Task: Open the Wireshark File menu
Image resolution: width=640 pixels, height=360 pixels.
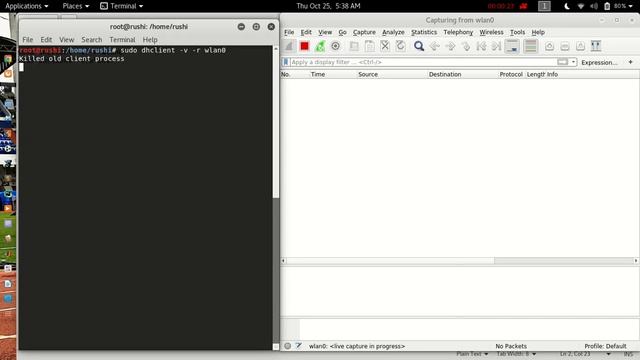Action: [x=289, y=32]
